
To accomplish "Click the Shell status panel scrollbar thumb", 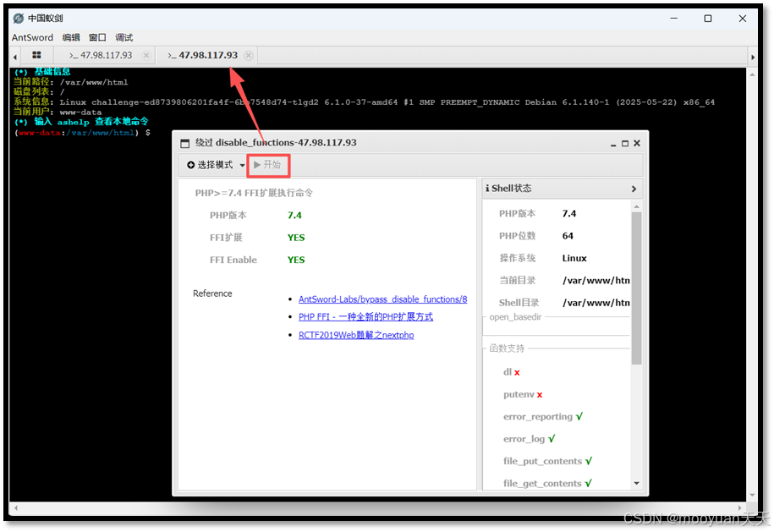I will coord(636,288).
